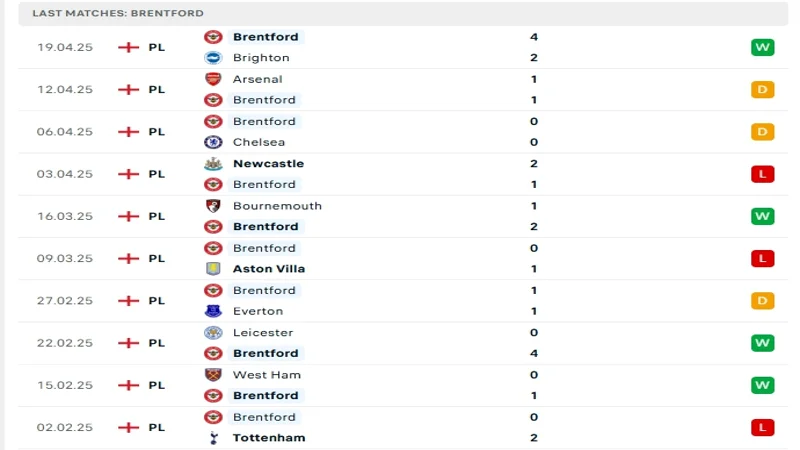Click the Tottenham club crest icon

tap(213, 438)
